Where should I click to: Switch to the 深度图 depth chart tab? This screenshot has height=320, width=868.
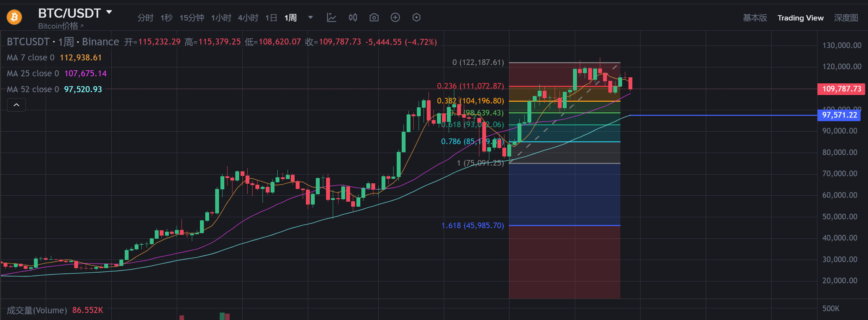pos(846,18)
